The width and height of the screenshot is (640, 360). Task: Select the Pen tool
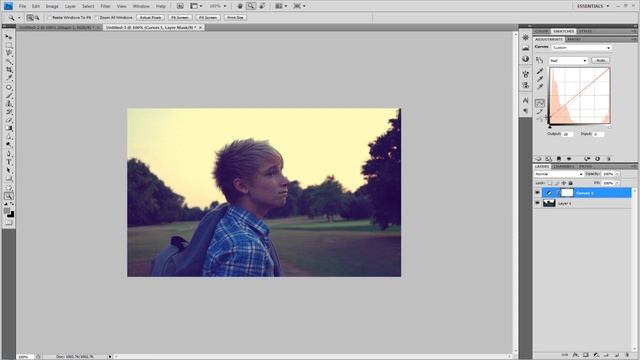tap(9, 154)
